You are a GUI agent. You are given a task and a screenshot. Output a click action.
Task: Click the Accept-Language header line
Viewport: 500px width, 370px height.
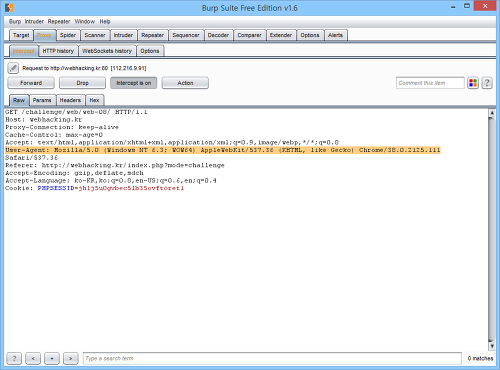pos(111,181)
